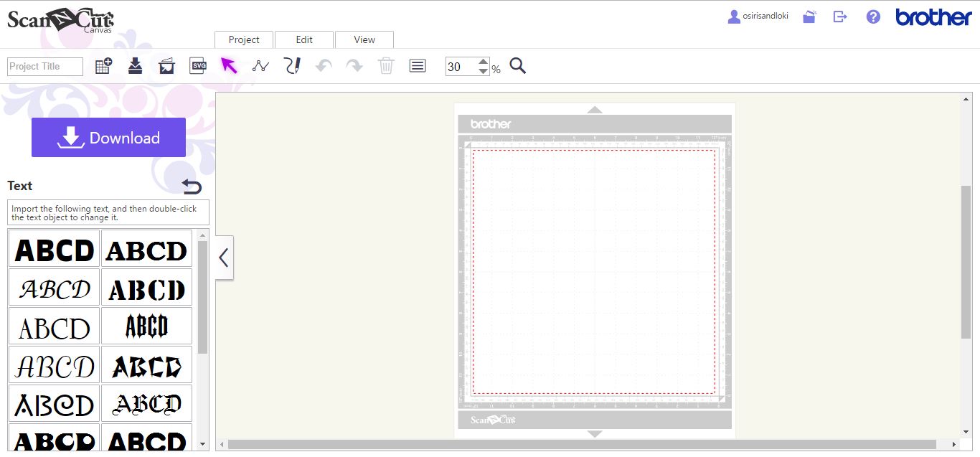The image size is (980, 457).
Task: Activate the path node editing tool
Action: point(260,65)
